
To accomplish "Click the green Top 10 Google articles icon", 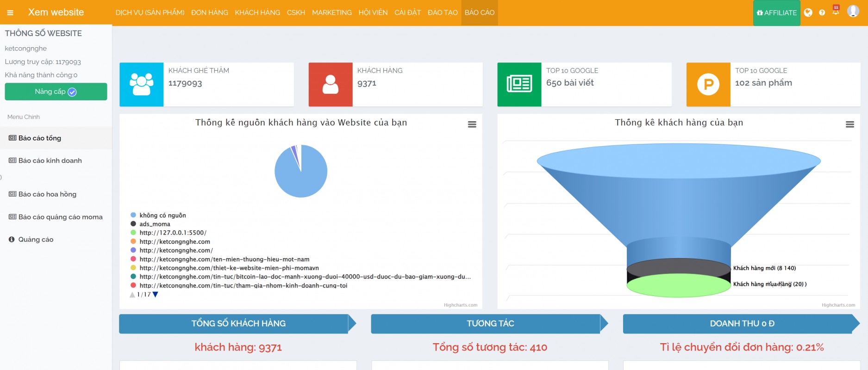I will pos(519,85).
